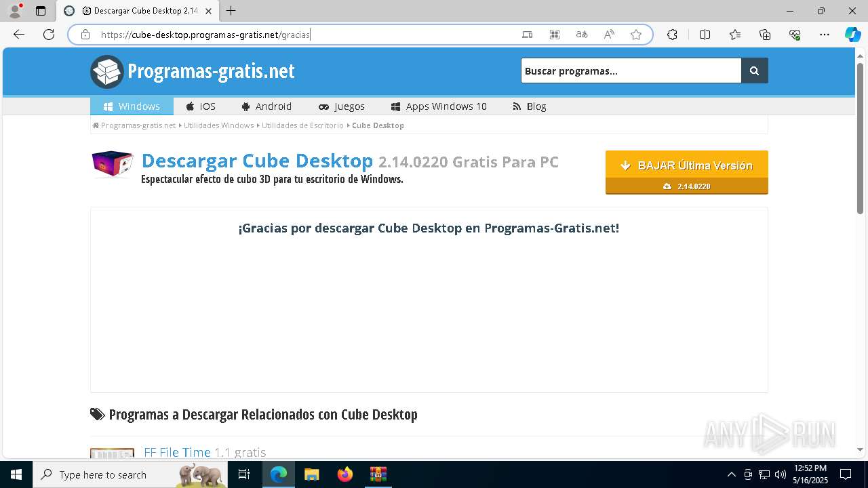Click Programas-gratis.net breadcrumb link
This screenshot has width=868, height=488.
[138, 125]
